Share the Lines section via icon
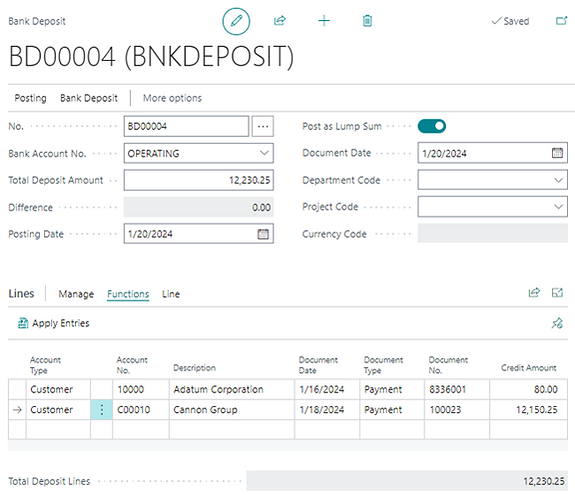Image resolution: width=575 pixels, height=495 pixels. click(534, 293)
